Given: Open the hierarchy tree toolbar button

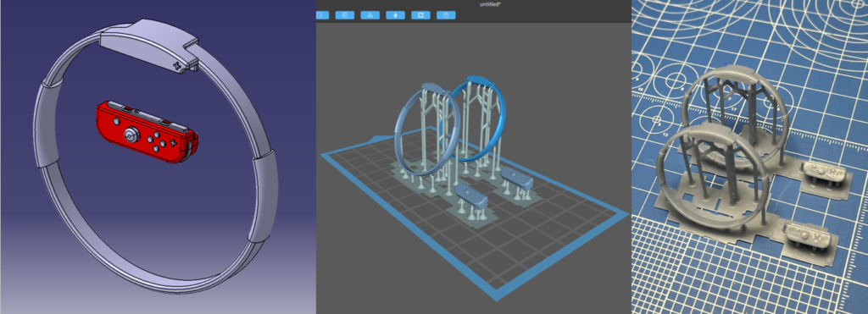Looking at the screenshot, I should (x=370, y=15).
